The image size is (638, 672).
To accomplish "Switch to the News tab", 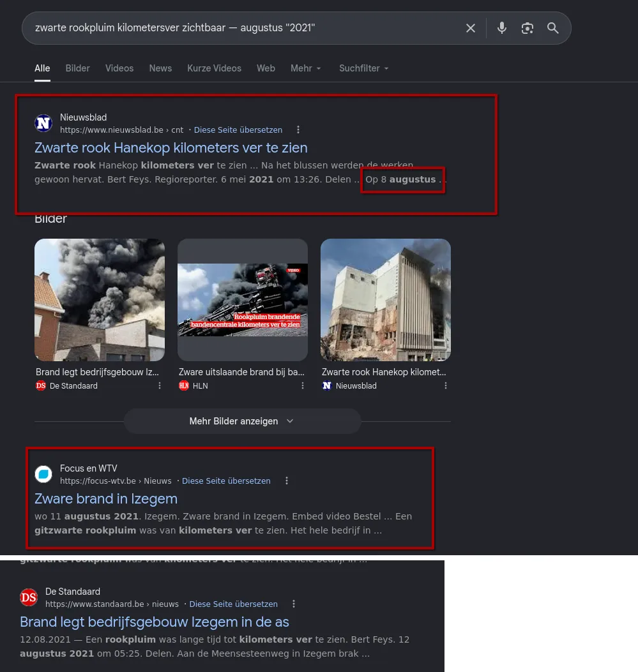I will coord(160,68).
